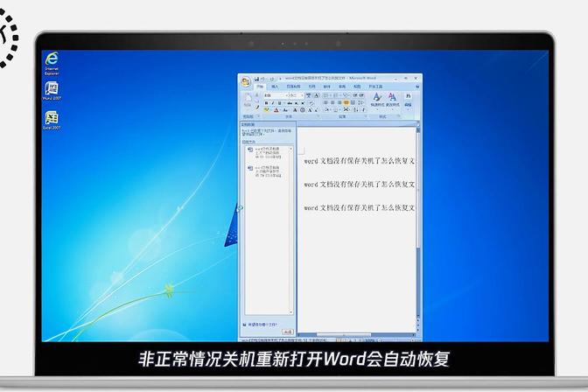
Task: Click the Clear Formatting eraser icon
Action: (311, 103)
